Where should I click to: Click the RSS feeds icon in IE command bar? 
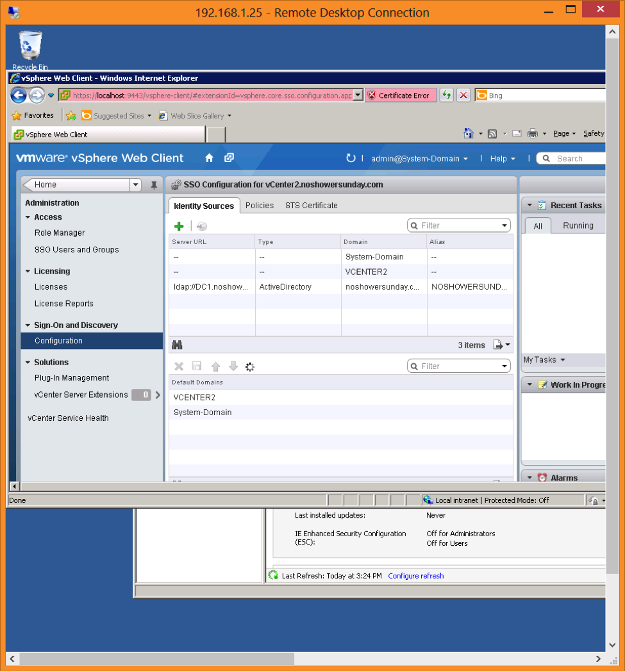point(492,134)
